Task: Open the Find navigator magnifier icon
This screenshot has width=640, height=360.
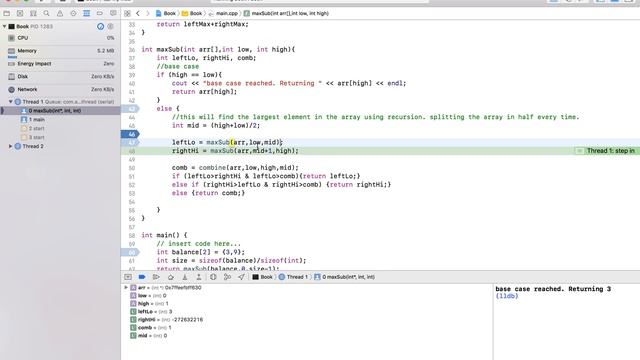Action: coord(47,13)
